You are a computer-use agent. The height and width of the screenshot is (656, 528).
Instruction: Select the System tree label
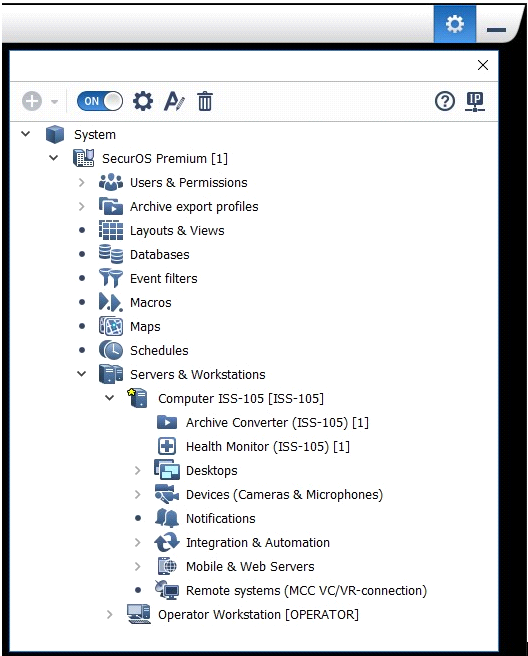click(95, 135)
